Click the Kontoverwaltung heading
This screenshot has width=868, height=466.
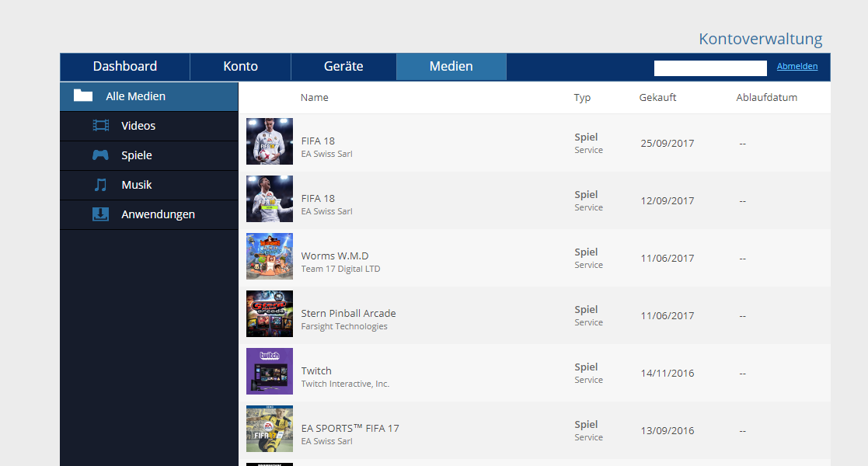761,39
